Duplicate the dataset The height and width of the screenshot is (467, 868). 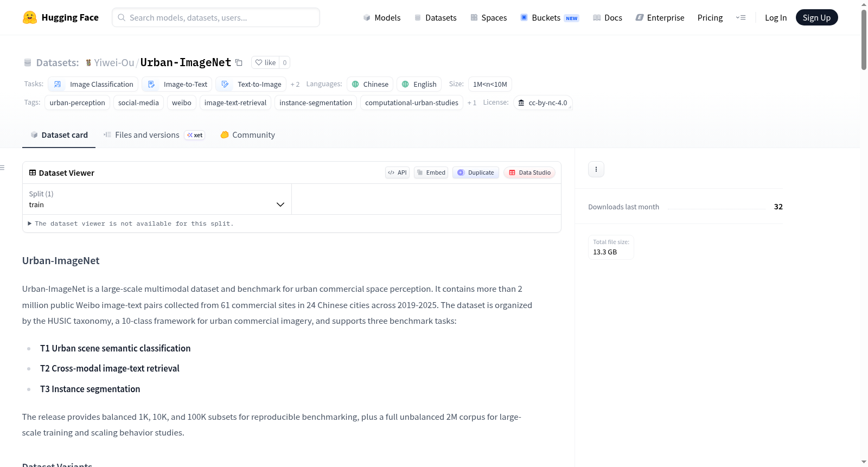[x=476, y=172]
